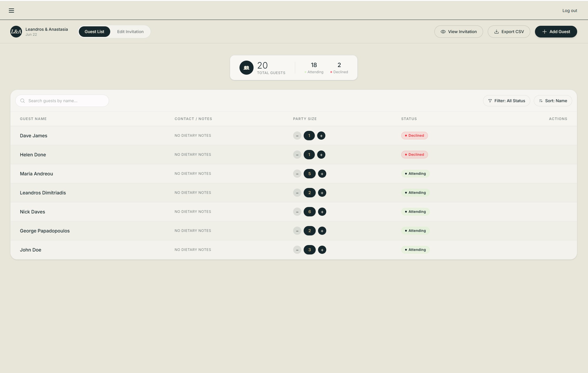Viewport: 588px width, 373px height.
Task: Toggle Dave James Declined status badge
Action: [x=414, y=136]
